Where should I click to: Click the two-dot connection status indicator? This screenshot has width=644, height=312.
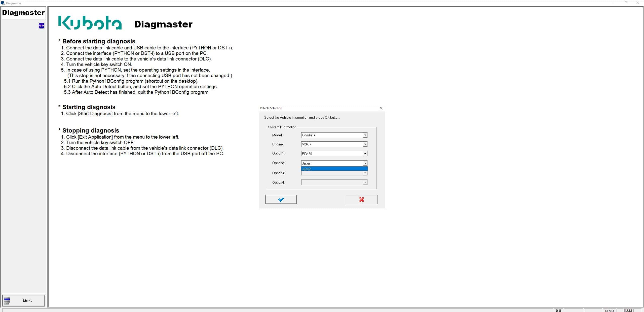(558, 310)
